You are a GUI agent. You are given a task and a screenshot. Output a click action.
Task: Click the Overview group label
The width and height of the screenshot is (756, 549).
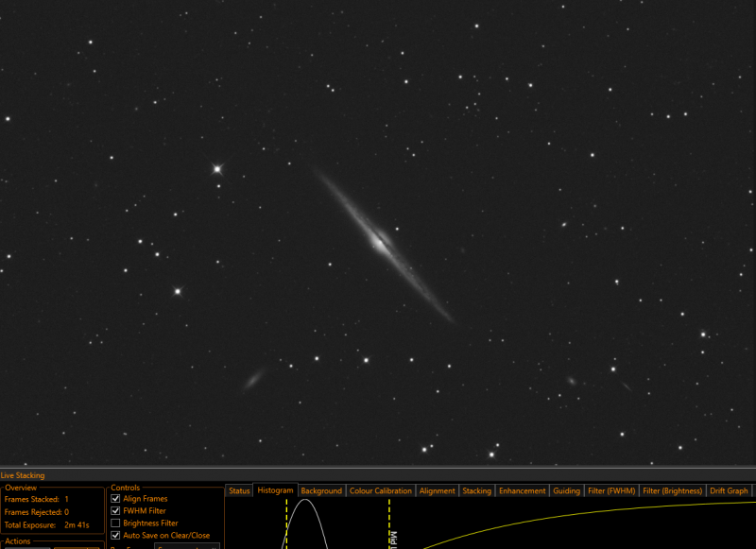click(21, 488)
